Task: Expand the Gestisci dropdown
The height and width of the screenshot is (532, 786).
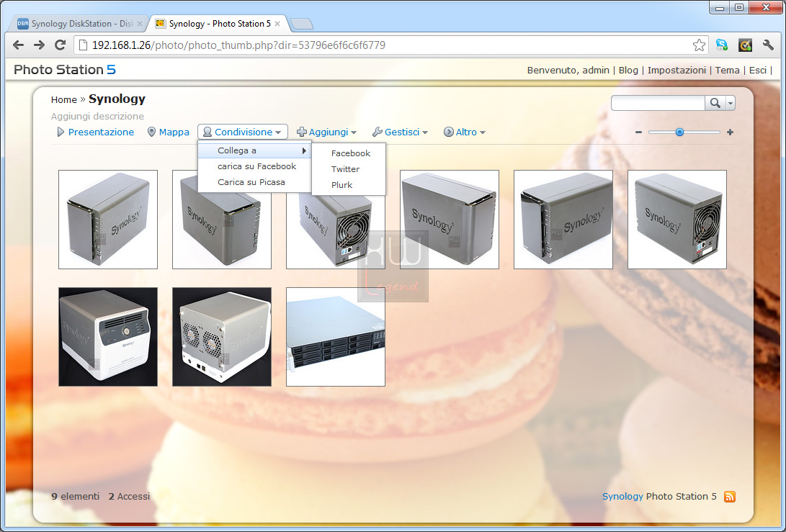Action: [400, 132]
